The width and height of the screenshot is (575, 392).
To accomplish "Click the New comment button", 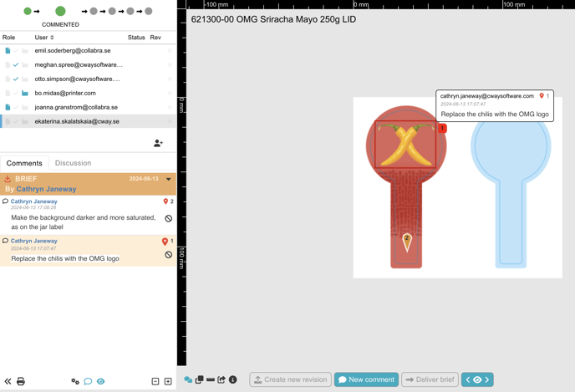I will point(366,379).
